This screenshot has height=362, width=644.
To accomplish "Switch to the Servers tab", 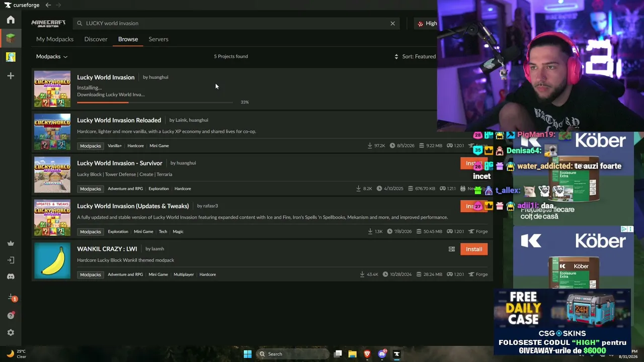I will 158,39.
